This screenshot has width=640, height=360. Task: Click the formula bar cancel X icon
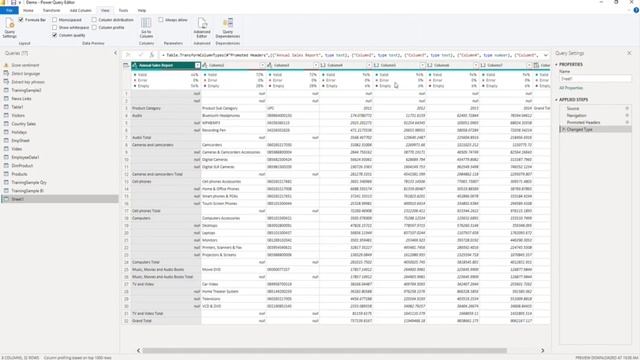128,55
